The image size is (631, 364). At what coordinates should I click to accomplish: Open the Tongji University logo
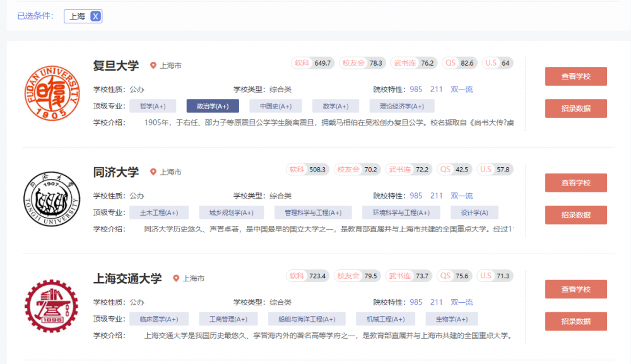[x=52, y=199]
